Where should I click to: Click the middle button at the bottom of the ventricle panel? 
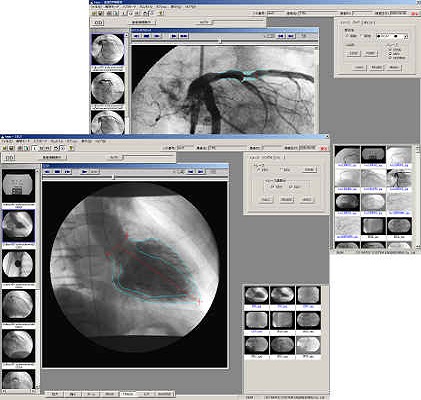tap(286, 200)
